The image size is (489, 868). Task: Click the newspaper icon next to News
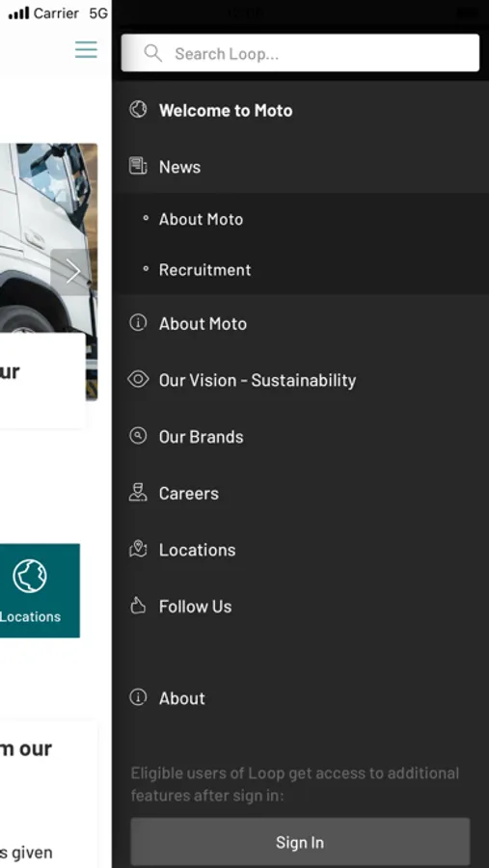(x=138, y=166)
